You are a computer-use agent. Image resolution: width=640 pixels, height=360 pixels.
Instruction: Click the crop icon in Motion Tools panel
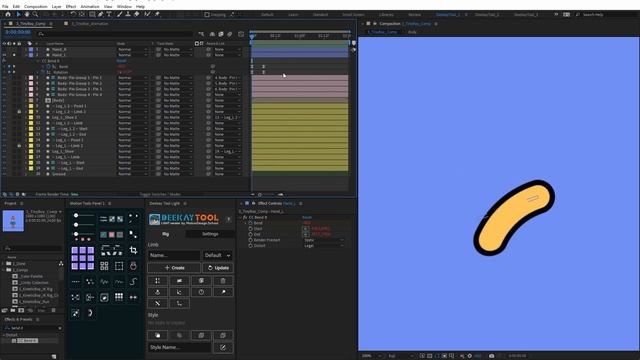click(x=133, y=250)
